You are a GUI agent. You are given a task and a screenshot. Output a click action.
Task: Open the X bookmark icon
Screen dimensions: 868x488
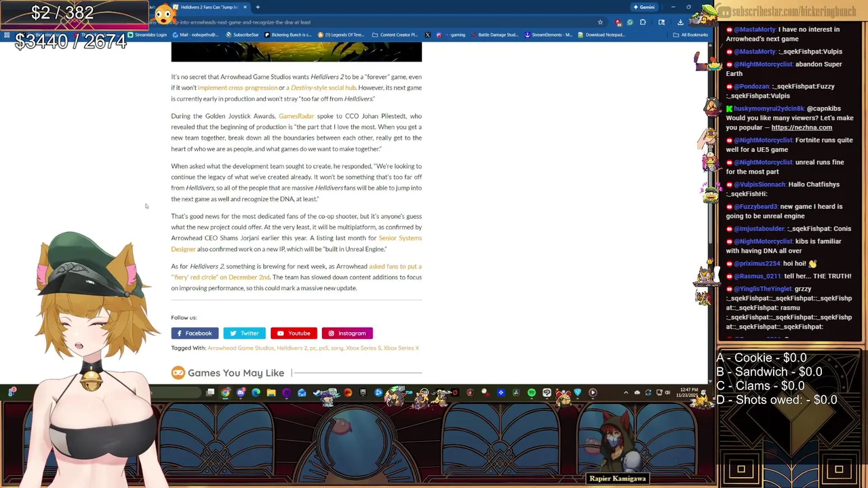point(427,35)
